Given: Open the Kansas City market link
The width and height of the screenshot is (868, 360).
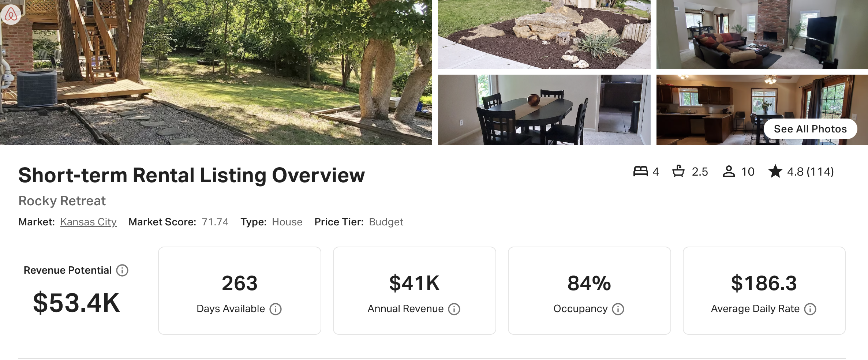Looking at the screenshot, I should 88,222.
